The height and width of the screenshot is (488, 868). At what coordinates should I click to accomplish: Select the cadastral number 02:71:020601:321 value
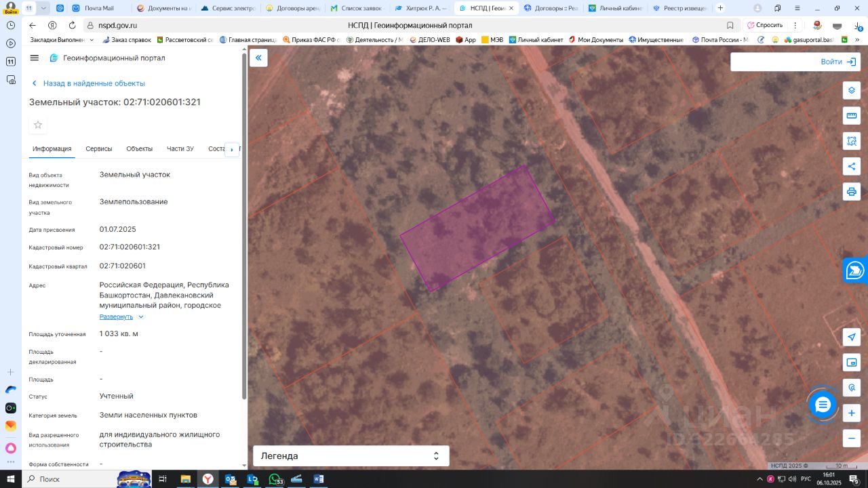(130, 247)
